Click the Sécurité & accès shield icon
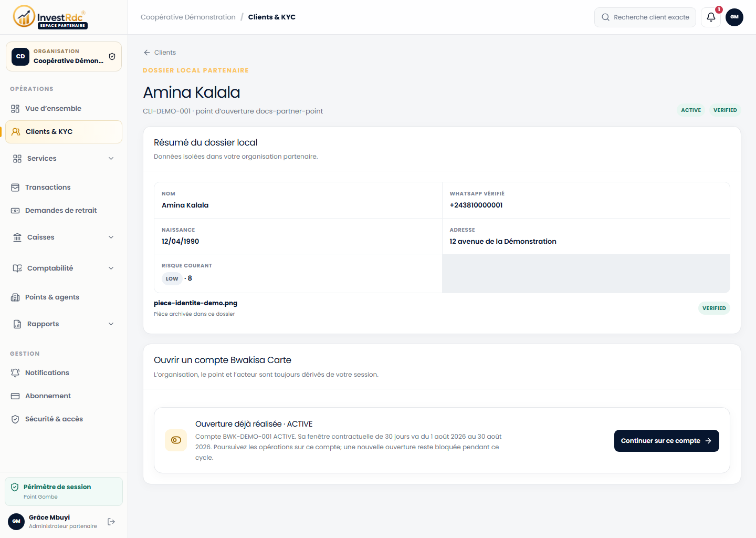The height and width of the screenshot is (538, 756). tap(15, 419)
